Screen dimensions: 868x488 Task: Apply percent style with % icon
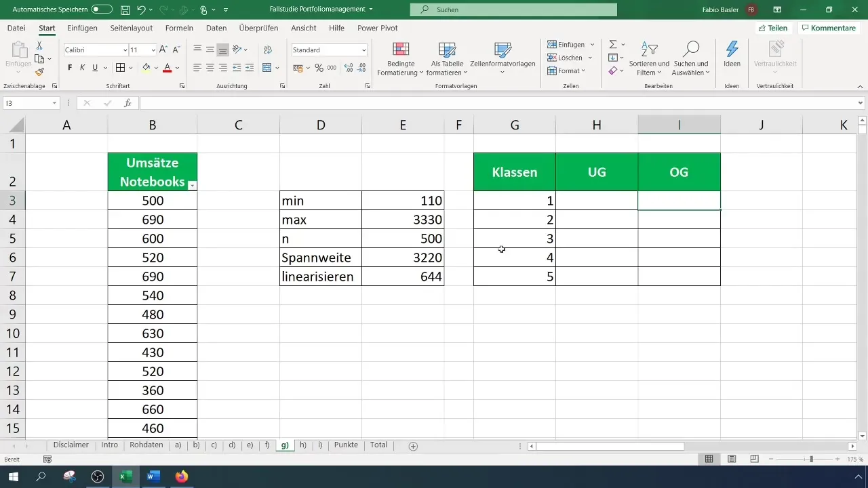point(319,68)
